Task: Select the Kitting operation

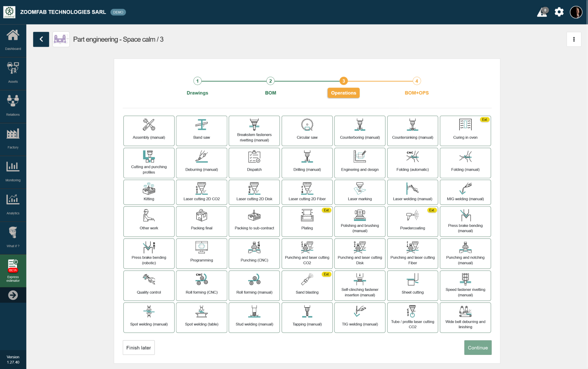Action: point(149,192)
